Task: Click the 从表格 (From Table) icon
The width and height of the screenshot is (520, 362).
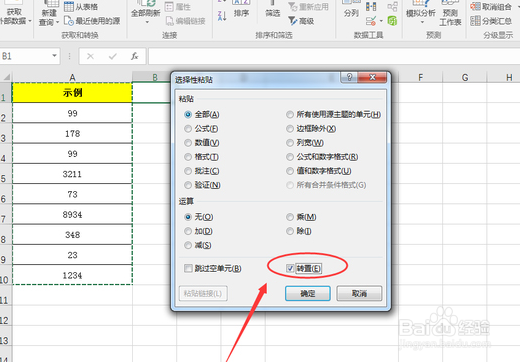Action: click(x=69, y=6)
